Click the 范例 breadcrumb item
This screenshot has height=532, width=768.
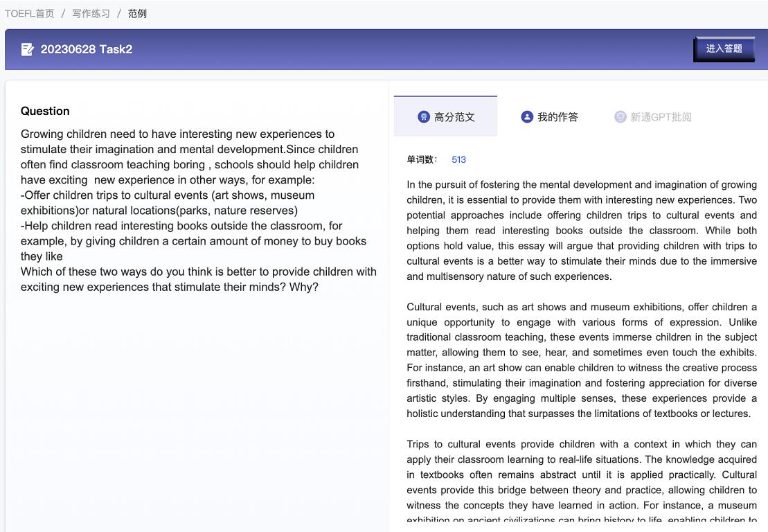coord(137,13)
